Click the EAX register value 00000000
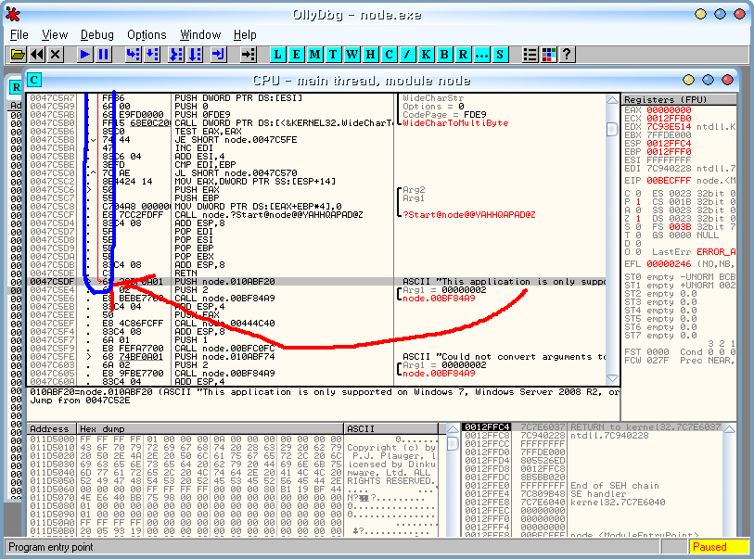The height and width of the screenshot is (560, 754). pos(669,110)
